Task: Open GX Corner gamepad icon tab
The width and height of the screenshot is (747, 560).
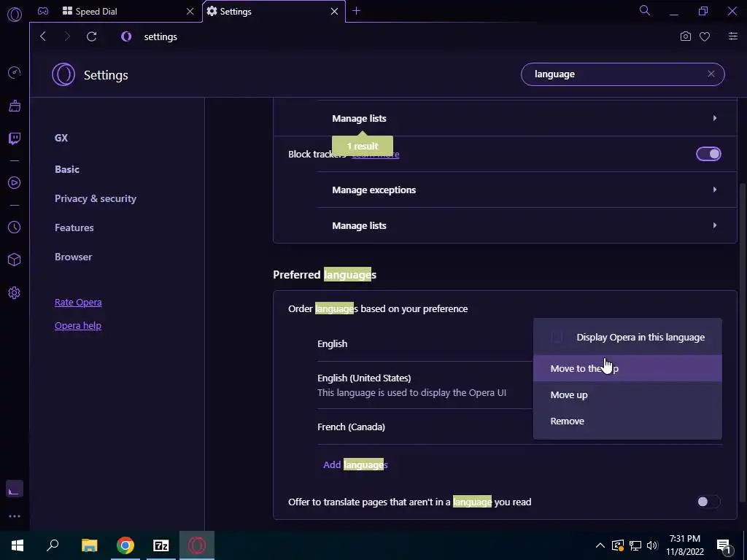Action: (x=43, y=11)
